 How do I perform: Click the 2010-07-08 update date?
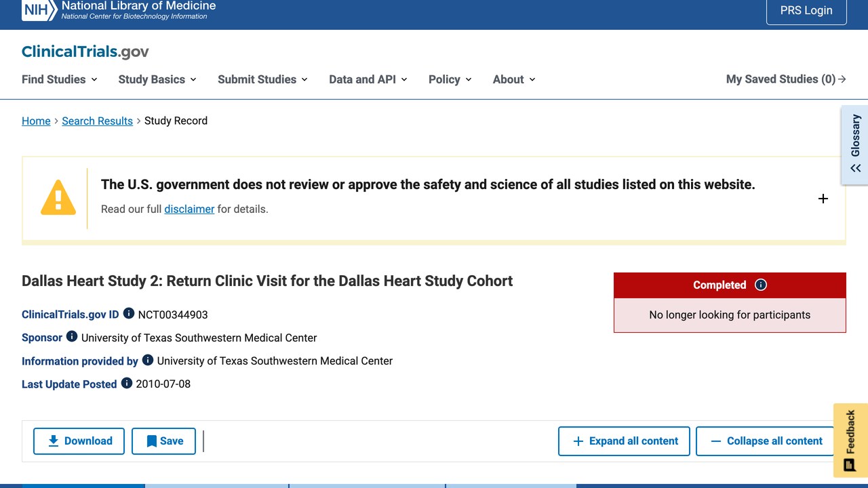(x=163, y=384)
